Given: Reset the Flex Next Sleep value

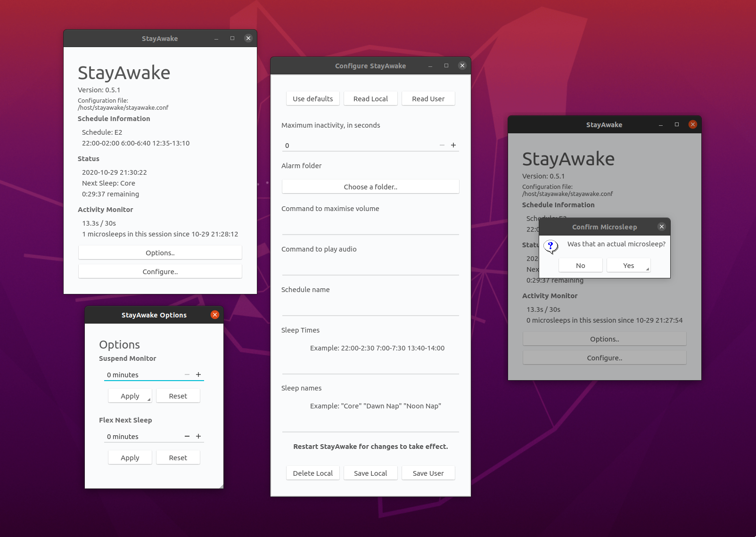Looking at the screenshot, I should point(178,457).
